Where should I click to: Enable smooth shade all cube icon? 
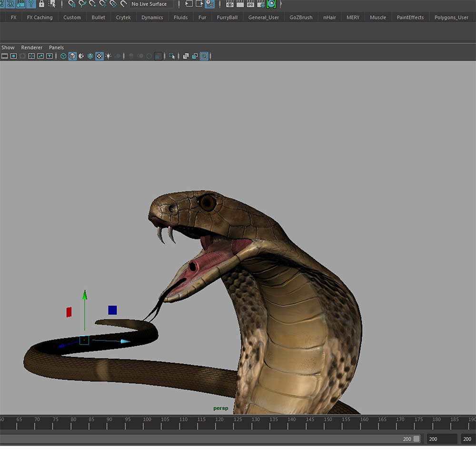[72, 56]
